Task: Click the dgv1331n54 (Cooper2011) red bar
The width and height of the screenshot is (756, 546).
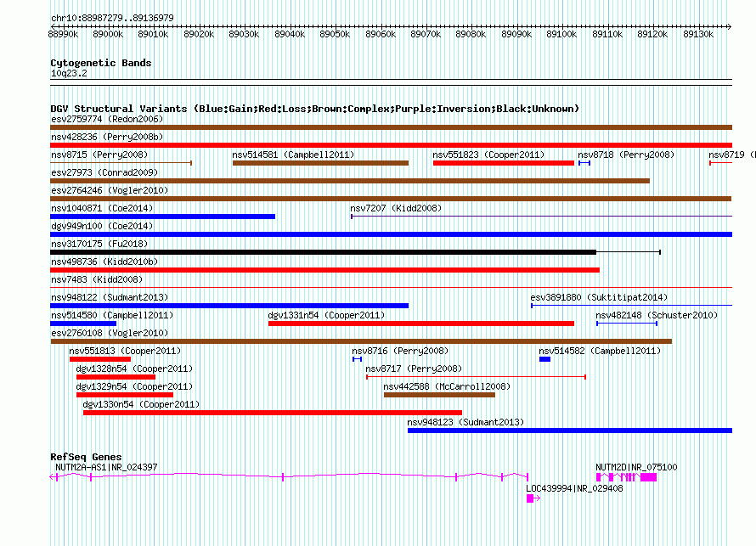Action: 421,324
